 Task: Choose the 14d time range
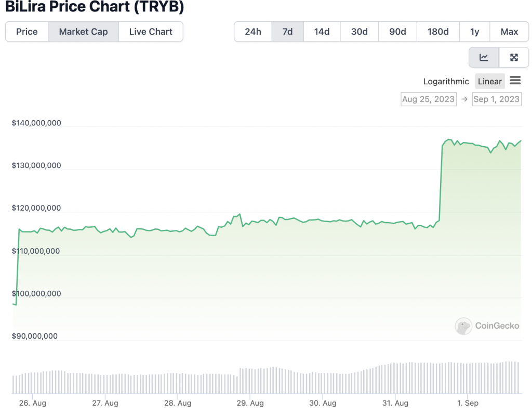point(322,32)
